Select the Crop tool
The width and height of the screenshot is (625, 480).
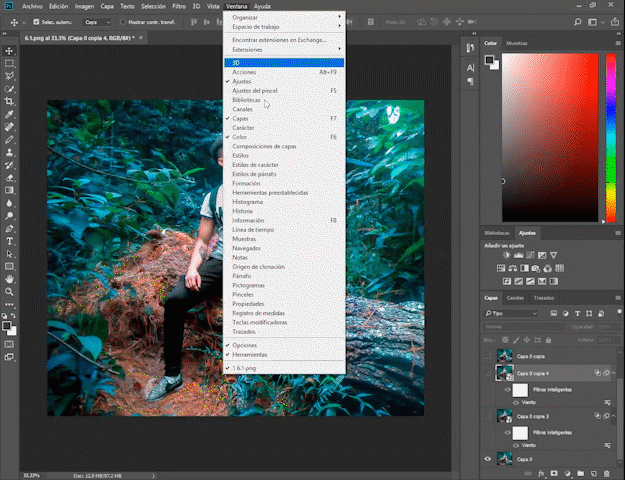pos(10,101)
